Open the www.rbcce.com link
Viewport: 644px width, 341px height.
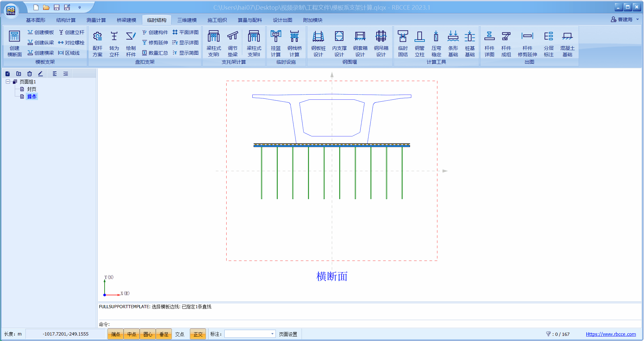tap(611, 334)
